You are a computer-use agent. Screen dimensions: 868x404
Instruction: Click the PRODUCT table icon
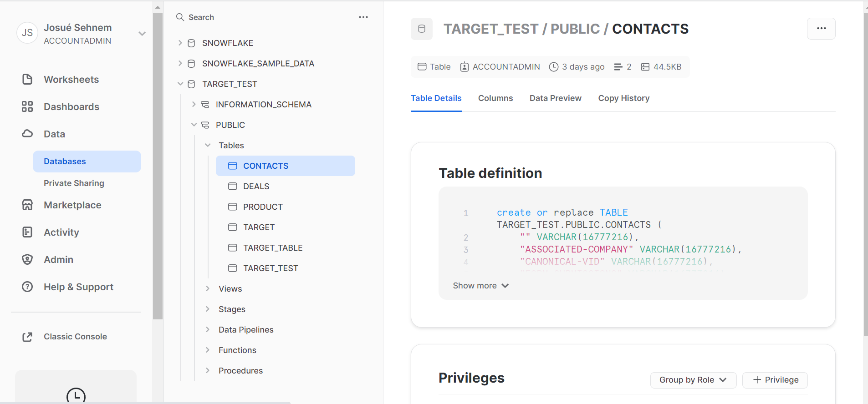[x=233, y=207]
